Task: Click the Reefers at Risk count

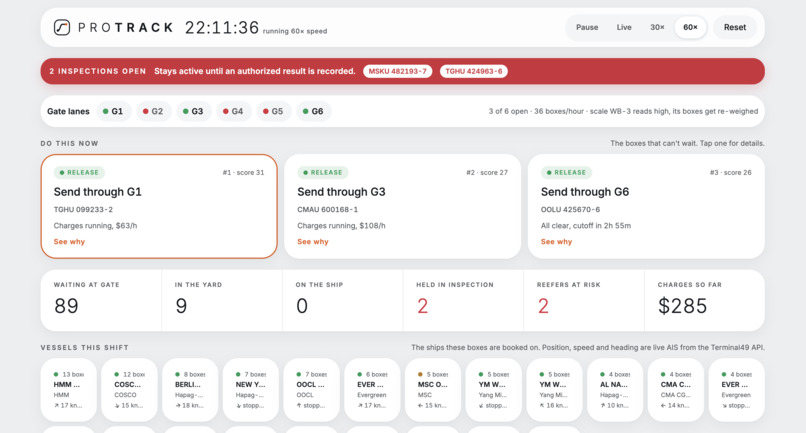Action: (543, 306)
